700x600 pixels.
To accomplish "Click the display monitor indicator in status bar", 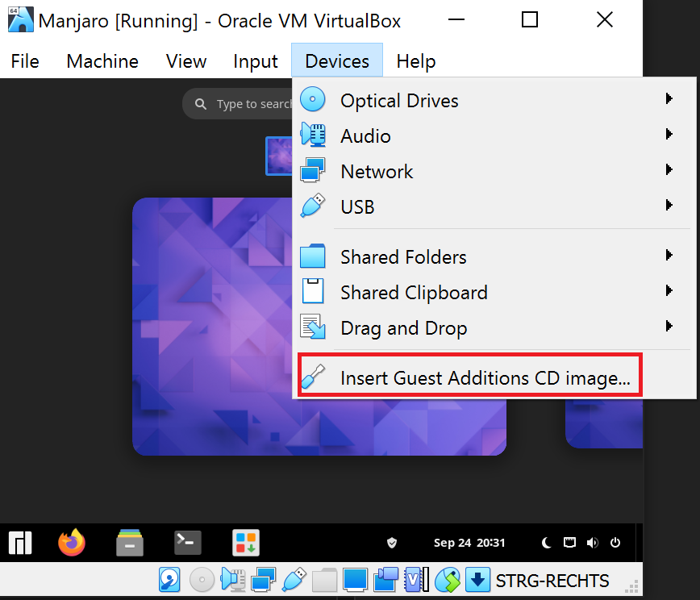I will pyautogui.click(x=355, y=580).
